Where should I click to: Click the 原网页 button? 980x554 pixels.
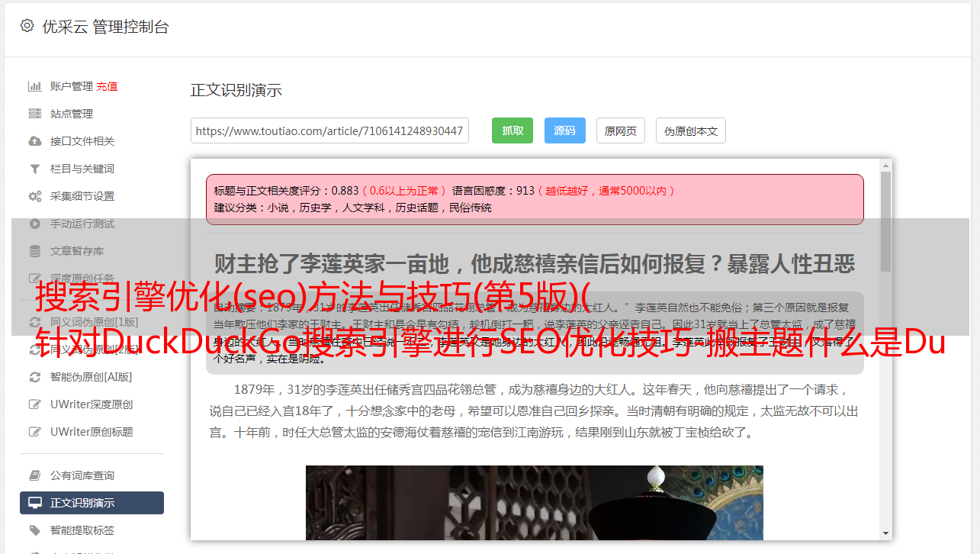tap(621, 130)
